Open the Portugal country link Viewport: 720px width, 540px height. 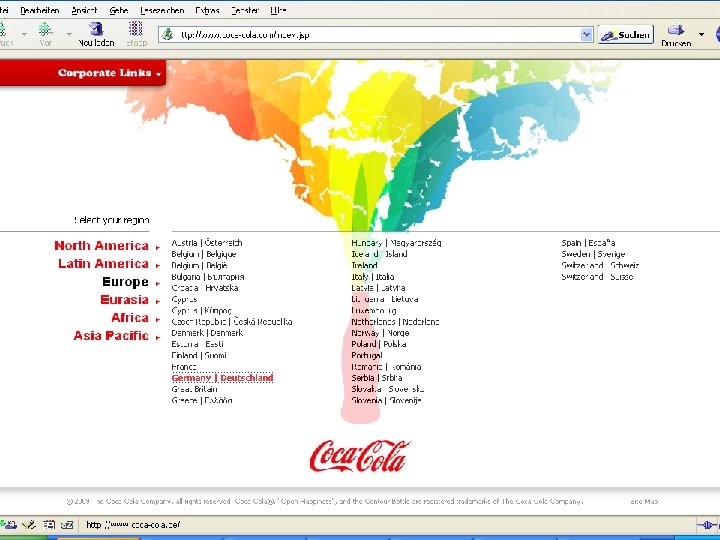point(367,355)
